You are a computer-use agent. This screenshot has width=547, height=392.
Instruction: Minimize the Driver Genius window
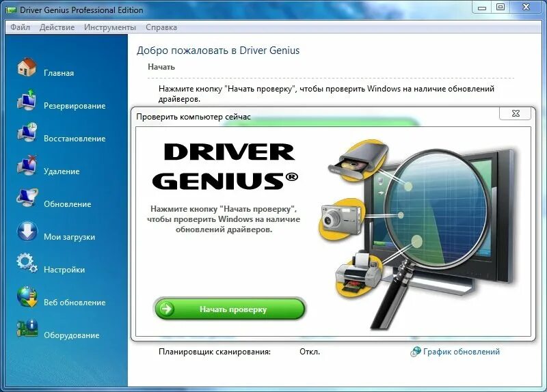tap(482, 8)
